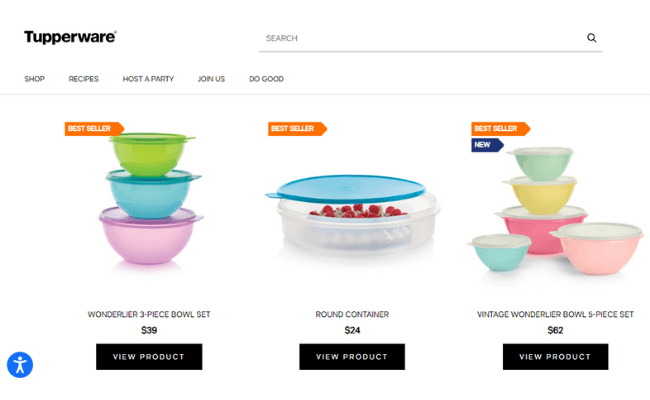
Task: Click the Tupperware logo
Action: click(x=70, y=37)
